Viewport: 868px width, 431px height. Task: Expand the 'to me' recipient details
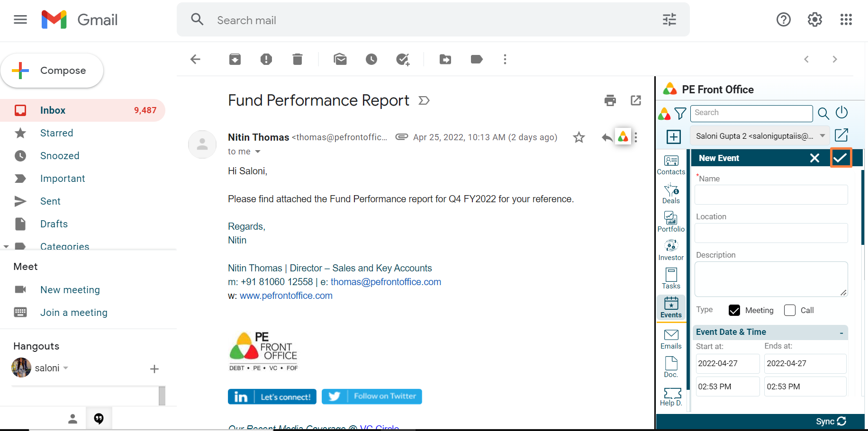[258, 152]
